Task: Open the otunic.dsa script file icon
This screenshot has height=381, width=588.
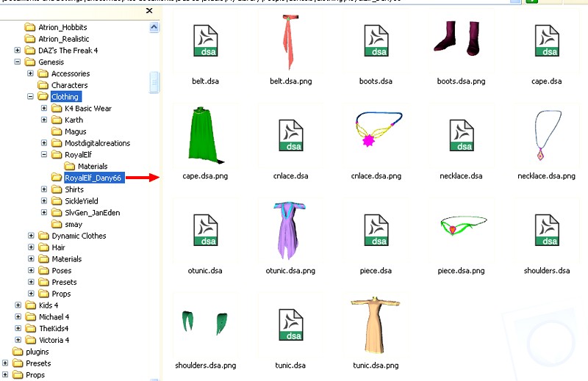Action: click(206, 230)
